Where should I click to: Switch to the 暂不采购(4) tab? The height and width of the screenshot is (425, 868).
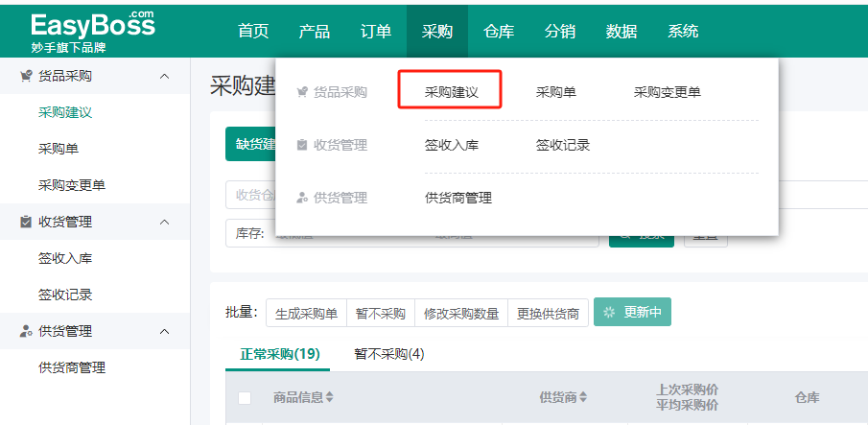pos(389,354)
